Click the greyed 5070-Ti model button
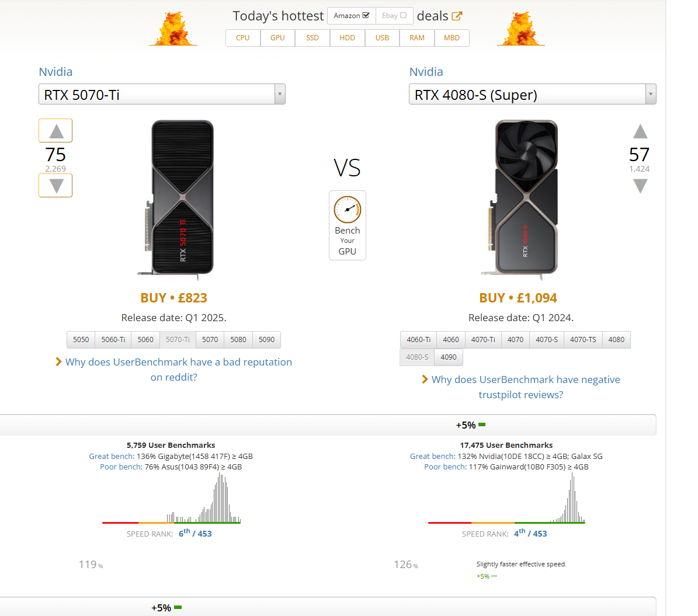The height and width of the screenshot is (616, 698). pyautogui.click(x=178, y=340)
